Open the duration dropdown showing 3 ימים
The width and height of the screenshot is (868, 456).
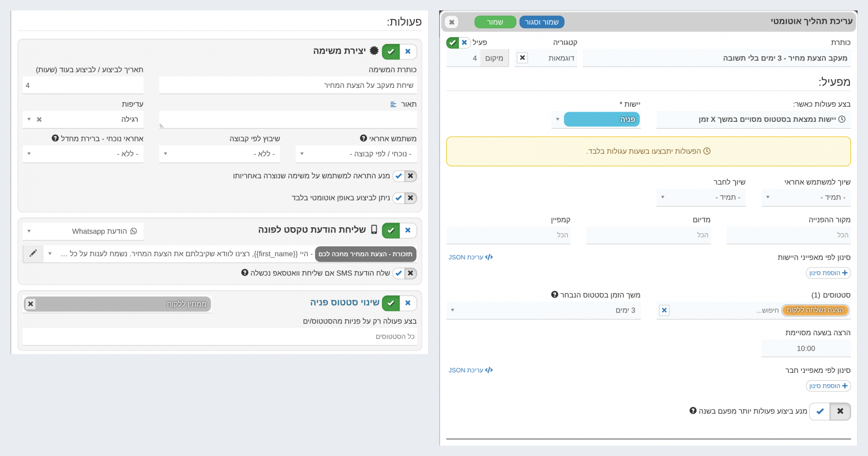click(x=544, y=310)
